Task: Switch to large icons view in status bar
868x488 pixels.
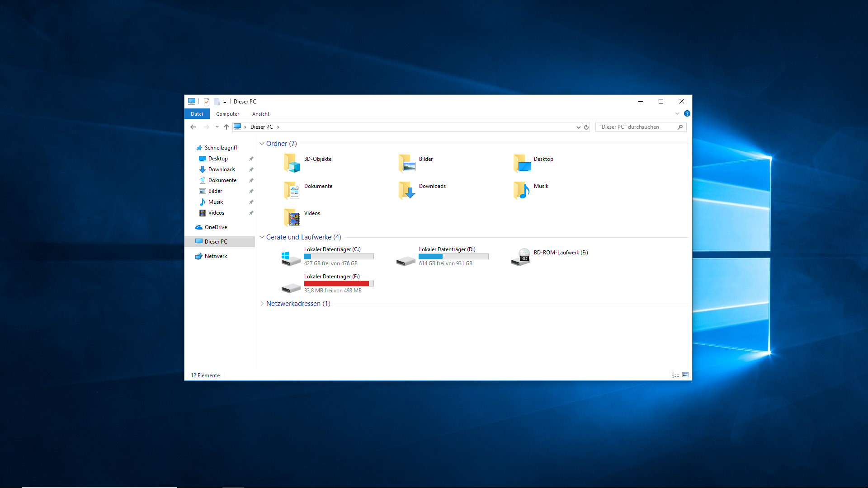Action: pyautogui.click(x=685, y=375)
